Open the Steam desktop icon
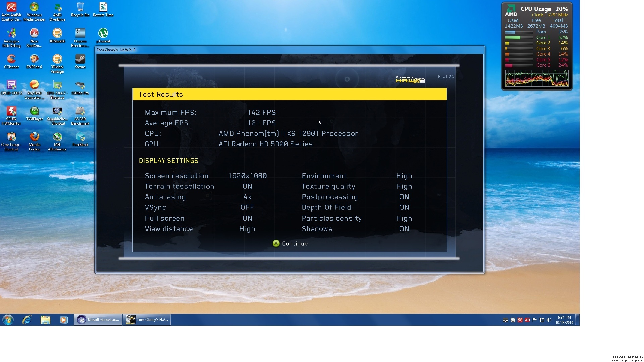The image size is (644, 362). (x=80, y=62)
